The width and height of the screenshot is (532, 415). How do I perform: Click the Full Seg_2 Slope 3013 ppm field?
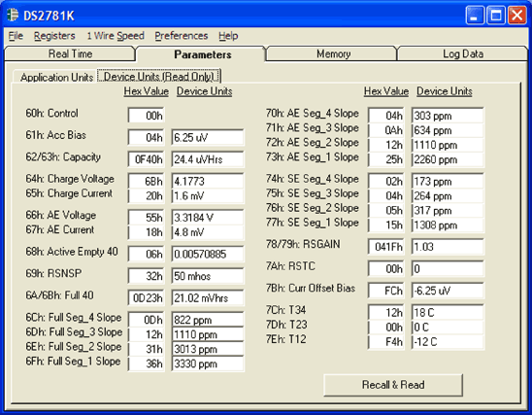208,349
